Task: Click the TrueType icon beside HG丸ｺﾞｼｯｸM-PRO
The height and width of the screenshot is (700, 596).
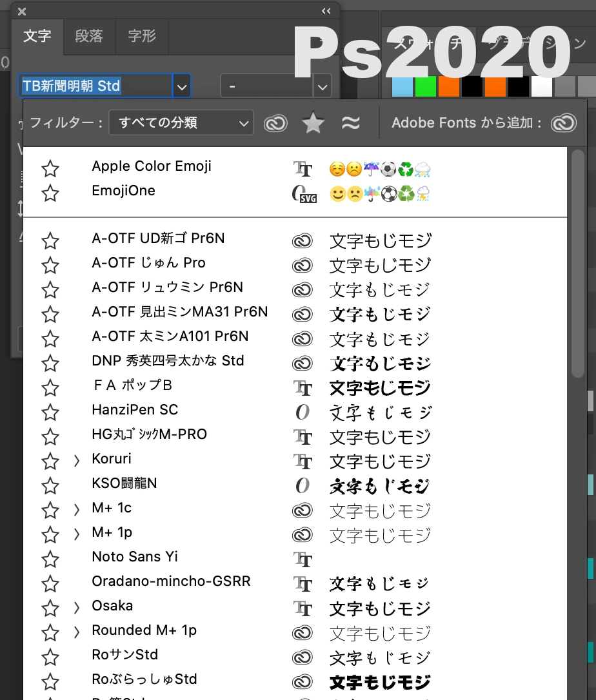Action: 303,437
